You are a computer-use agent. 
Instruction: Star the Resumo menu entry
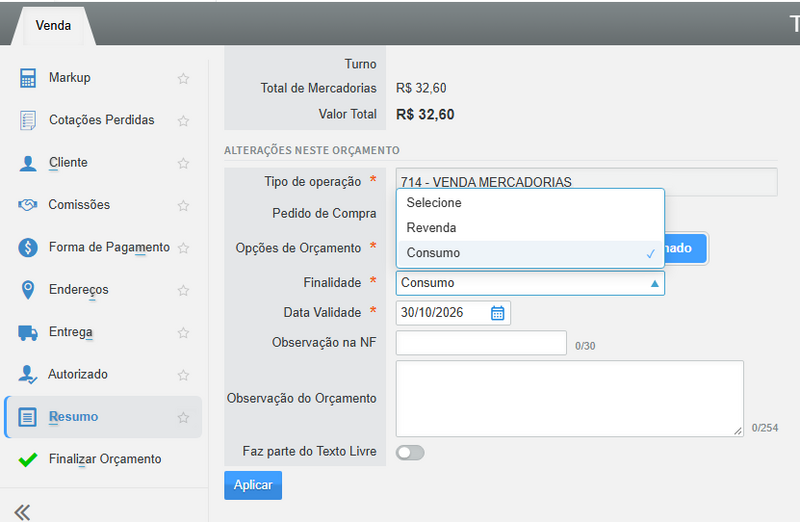point(183,417)
